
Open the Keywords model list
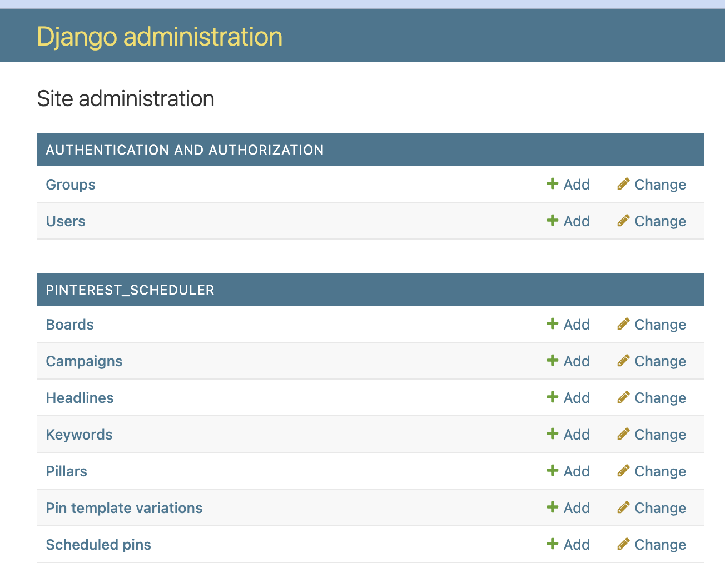(79, 435)
